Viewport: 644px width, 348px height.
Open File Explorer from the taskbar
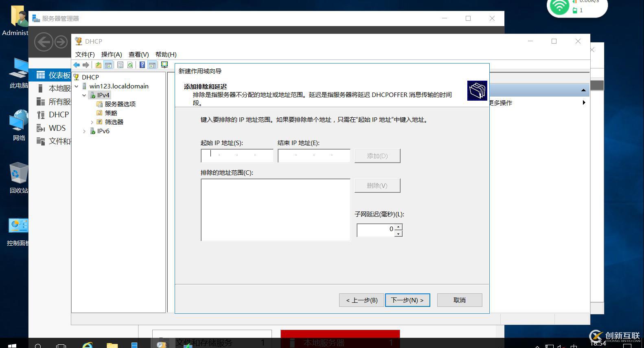click(x=112, y=345)
